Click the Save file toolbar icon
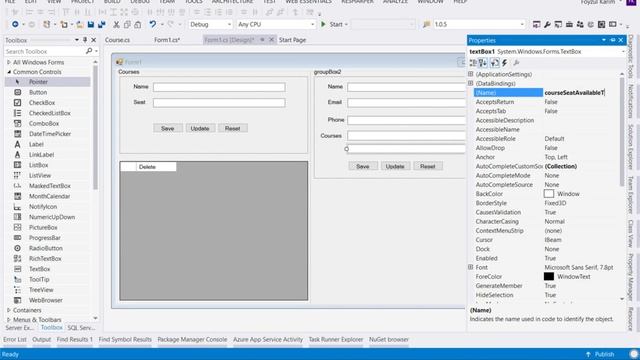This screenshot has height=360, width=640. (x=91, y=24)
